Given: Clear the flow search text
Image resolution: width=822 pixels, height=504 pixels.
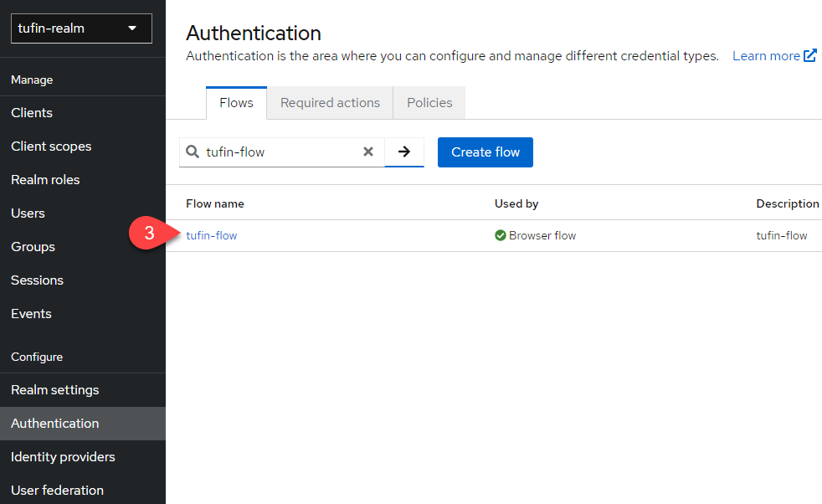Looking at the screenshot, I should 367,152.
